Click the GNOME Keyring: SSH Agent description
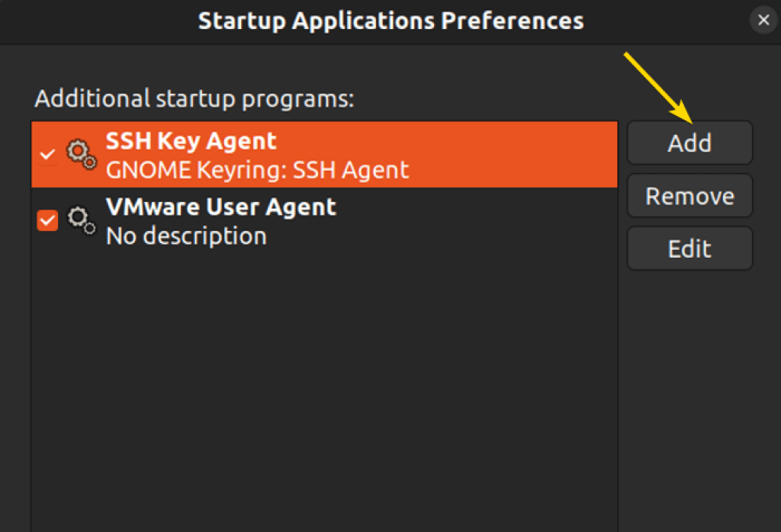The width and height of the screenshot is (781, 532). [258, 170]
